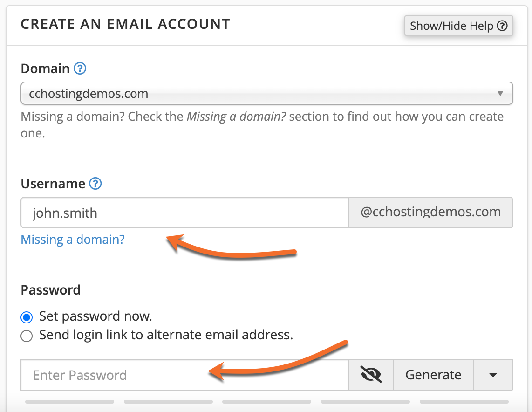Choose Send login link to alternate email

(26, 336)
